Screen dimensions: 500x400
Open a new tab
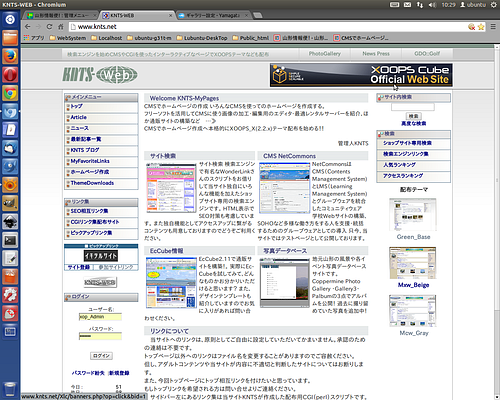click(x=257, y=15)
